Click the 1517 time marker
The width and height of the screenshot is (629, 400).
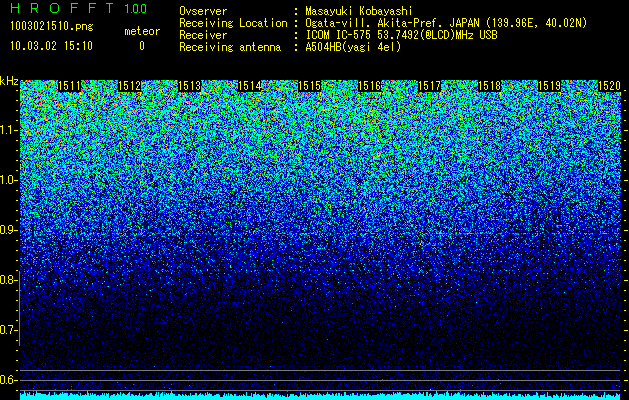pyautogui.click(x=429, y=86)
